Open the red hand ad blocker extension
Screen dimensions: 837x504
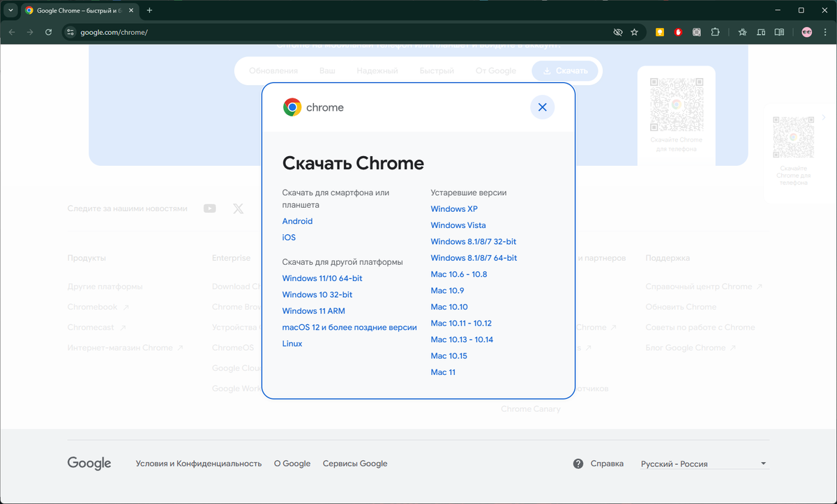(x=678, y=32)
